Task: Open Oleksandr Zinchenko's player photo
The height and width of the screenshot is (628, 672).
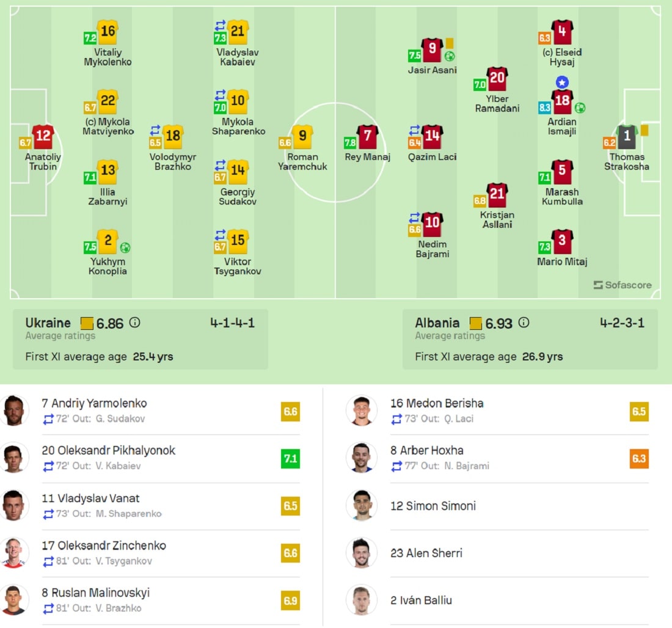Action: pyautogui.click(x=13, y=552)
